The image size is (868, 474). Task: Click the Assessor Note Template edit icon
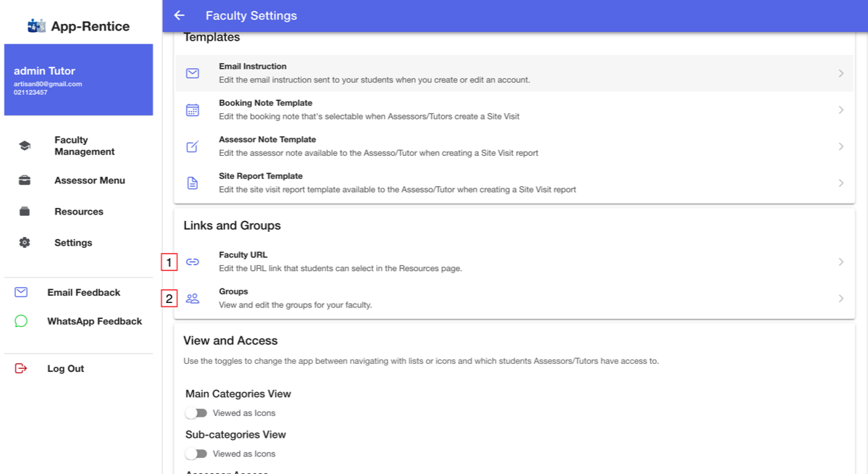[193, 146]
